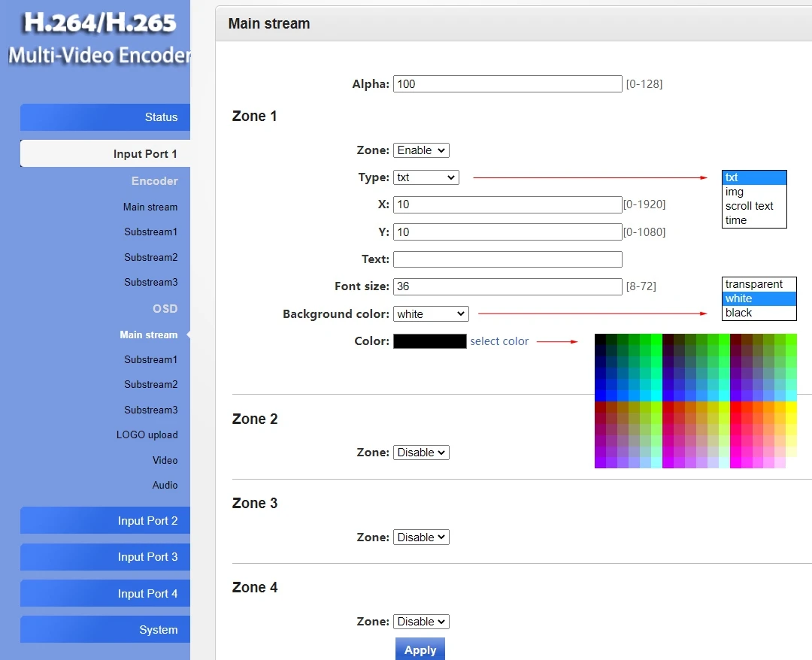Screen dimensions: 812x660
Task: Open the Background color dropdown
Action: [430, 313]
